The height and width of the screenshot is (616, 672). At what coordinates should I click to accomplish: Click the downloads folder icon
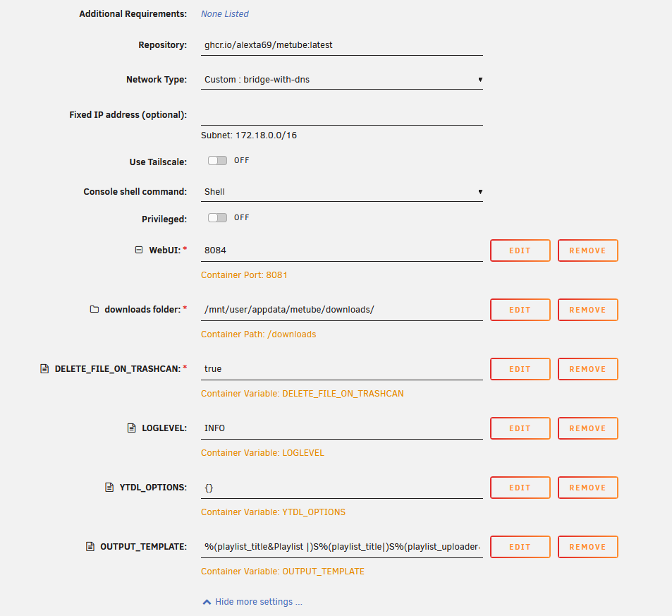pyautogui.click(x=94, y=309)
